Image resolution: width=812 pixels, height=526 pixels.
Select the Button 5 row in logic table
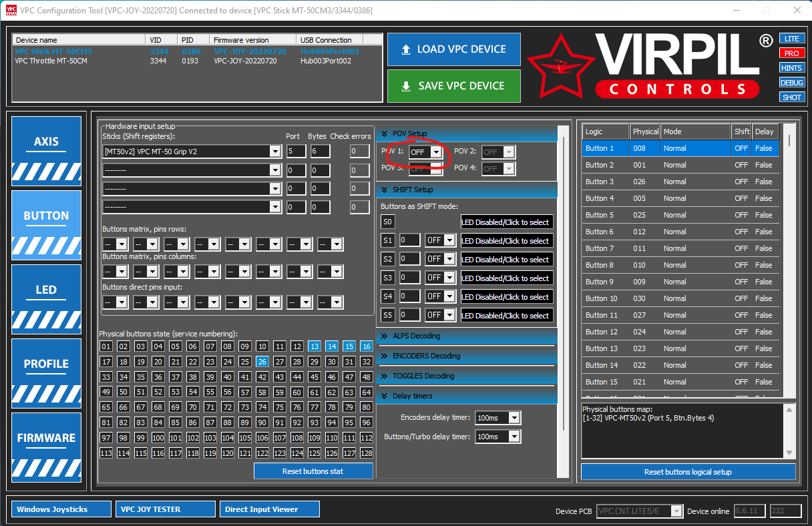coord(680,215)
